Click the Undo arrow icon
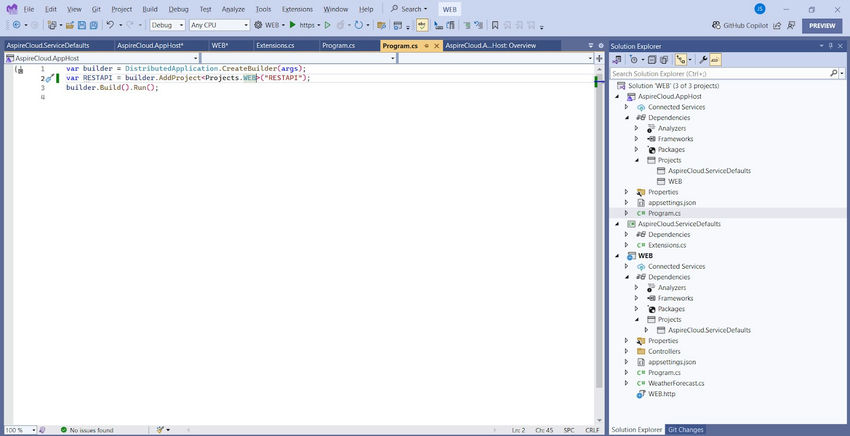The image size is (850, 436). click(111, 25)
